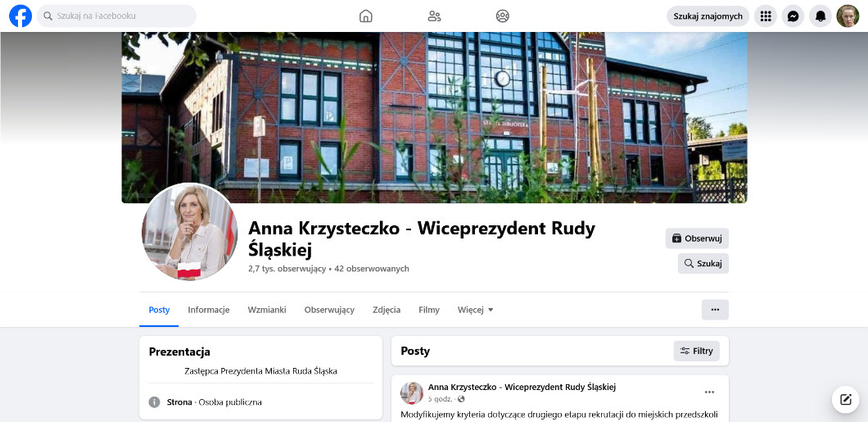Image resolution: width=868 pixels, height=422 pixels.
Task: Open the page options three-dot menu
Action: 715,310
